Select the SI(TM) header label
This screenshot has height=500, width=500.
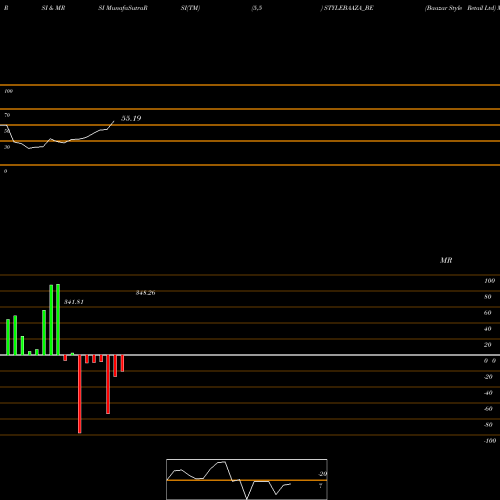(190, 8)
